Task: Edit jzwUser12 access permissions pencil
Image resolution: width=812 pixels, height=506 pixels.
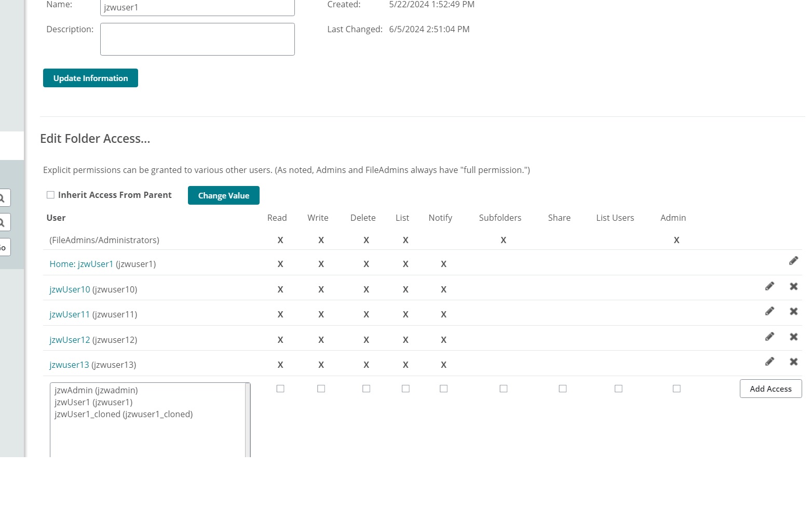Action: tap(769, 337)
